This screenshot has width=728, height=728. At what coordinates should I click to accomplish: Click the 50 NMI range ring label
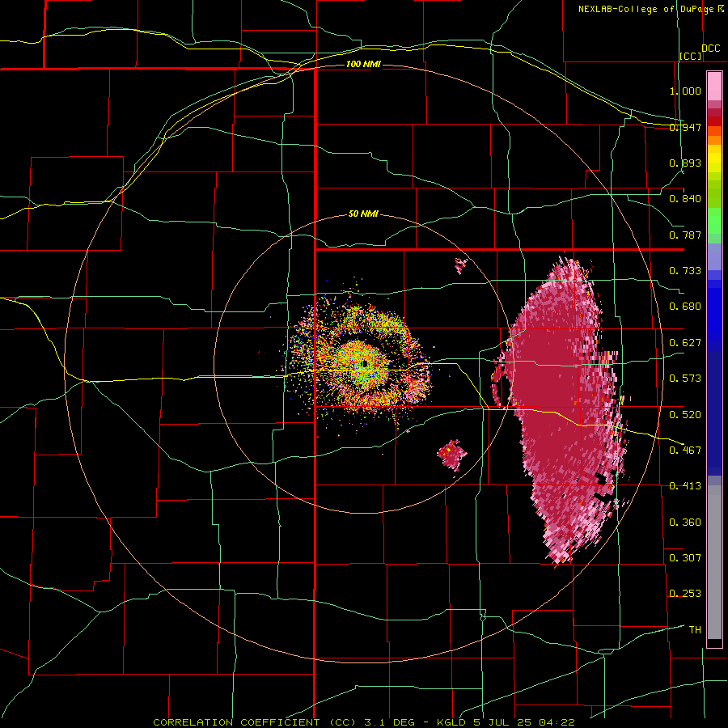363,214
